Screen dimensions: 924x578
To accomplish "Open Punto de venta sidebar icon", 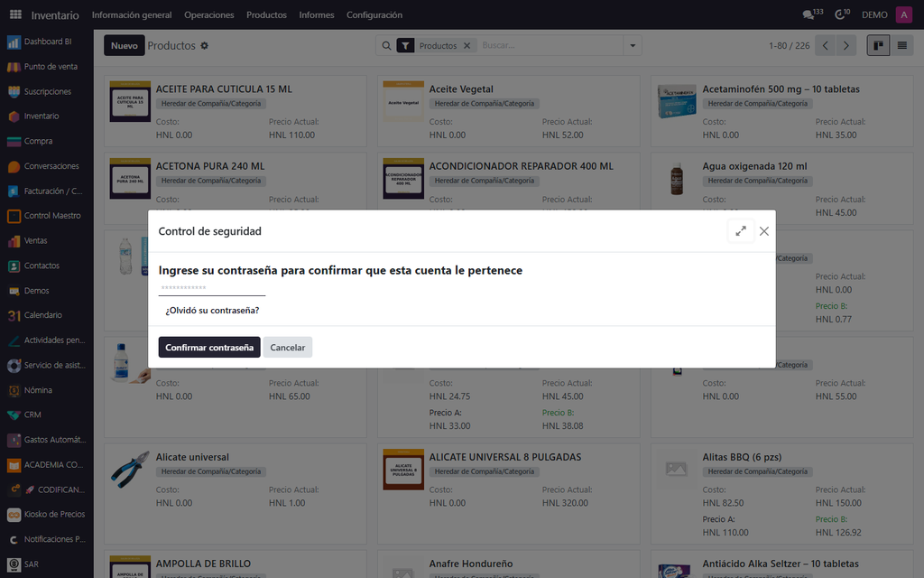I will pyautogui.click(x=14, y=67).
